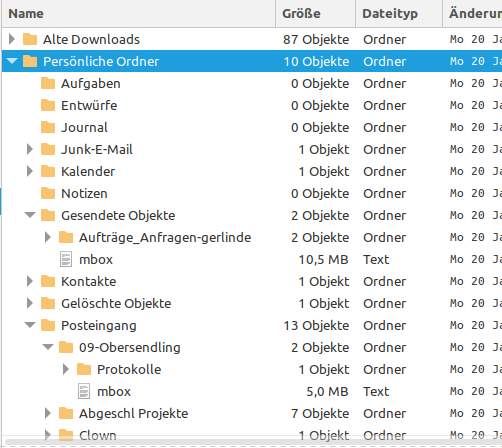The height and width of the screenshot is (448, 502).
Task: Sort by the Name column header
Action: tap(139, 14)
